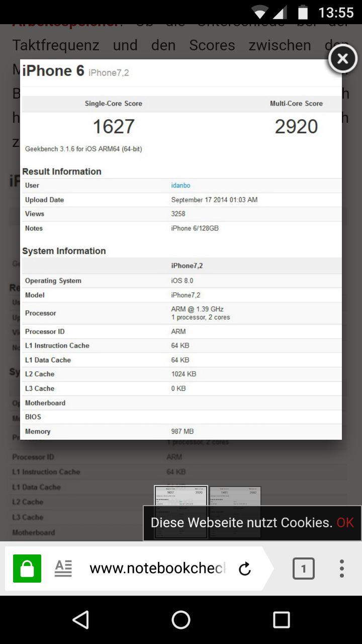362x644 pixels.
Task: Tap Memory value 987 MB
Action: tap(182, 431)
